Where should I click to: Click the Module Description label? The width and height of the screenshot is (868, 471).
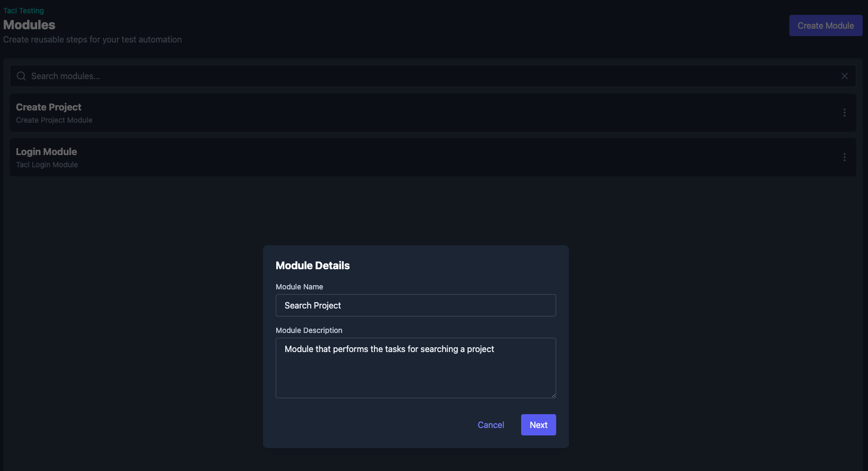click(309, 330)
